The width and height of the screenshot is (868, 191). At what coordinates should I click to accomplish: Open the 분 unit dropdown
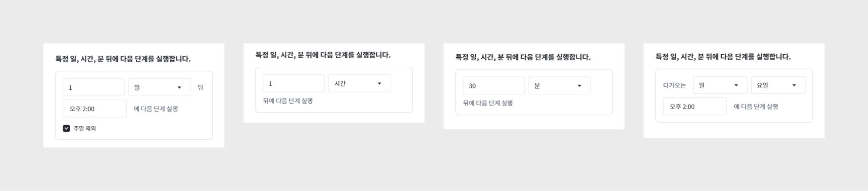559,86
